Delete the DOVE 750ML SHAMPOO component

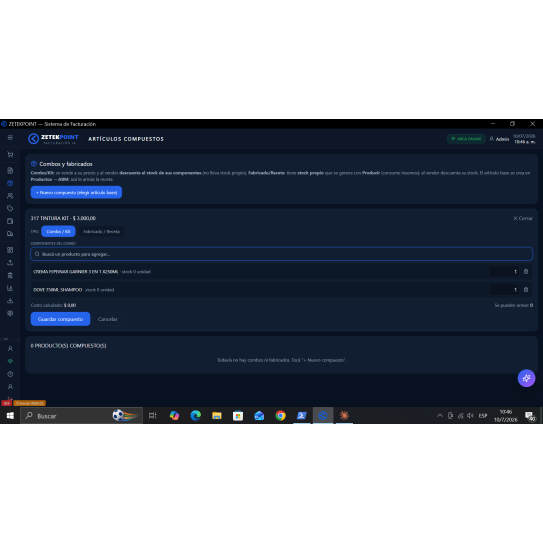click(526, 290)
